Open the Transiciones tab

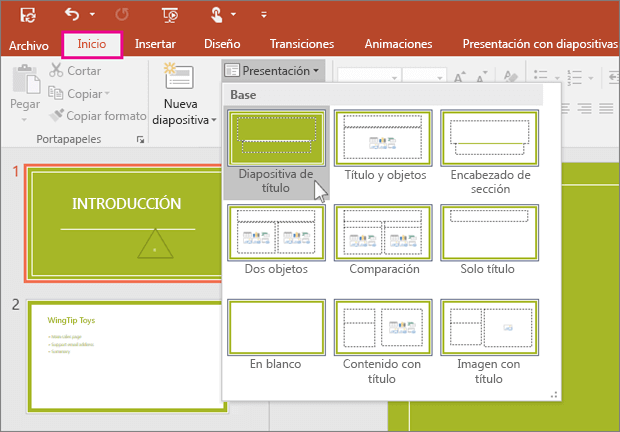302,44
